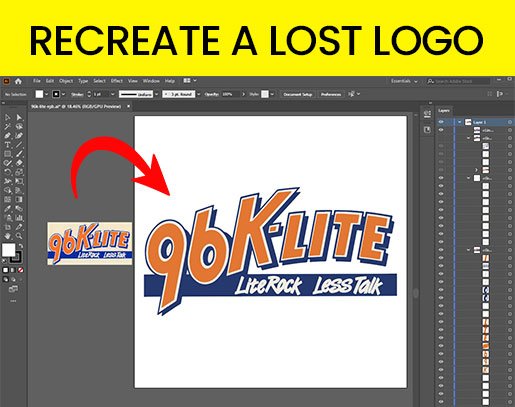Pick the Eyedropper tool
This screenshot has width=515, height=407.
[8, 209]
